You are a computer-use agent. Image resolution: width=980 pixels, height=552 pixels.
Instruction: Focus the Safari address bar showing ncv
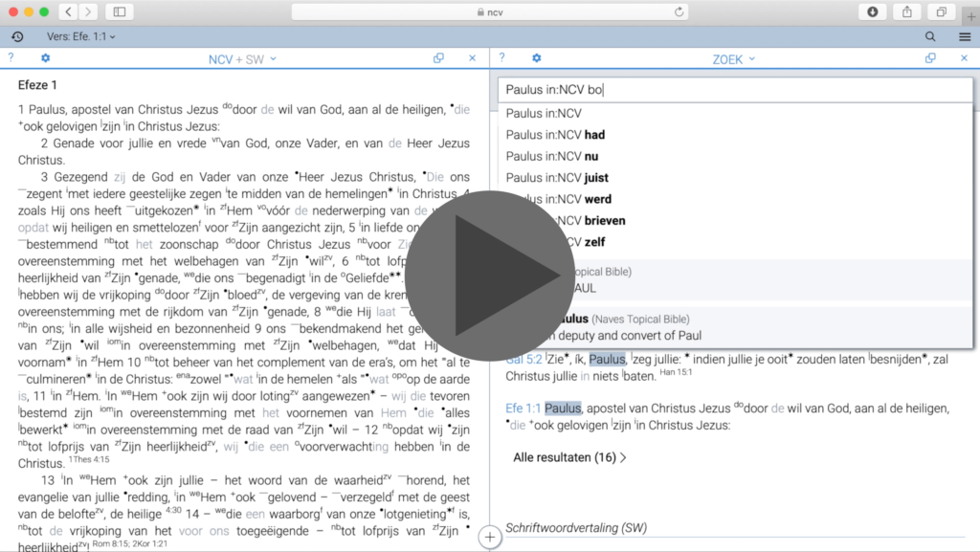[x=490, y=11]
